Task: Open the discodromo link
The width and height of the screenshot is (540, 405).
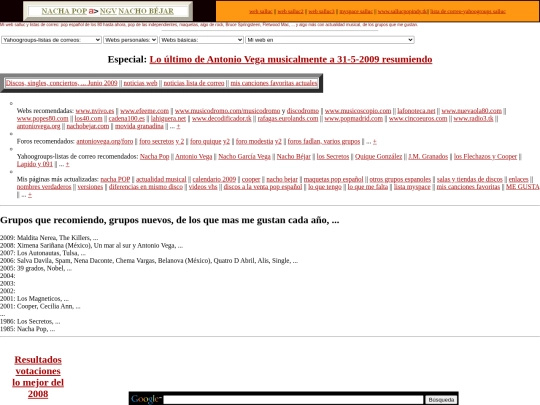Action: point(303,111)
